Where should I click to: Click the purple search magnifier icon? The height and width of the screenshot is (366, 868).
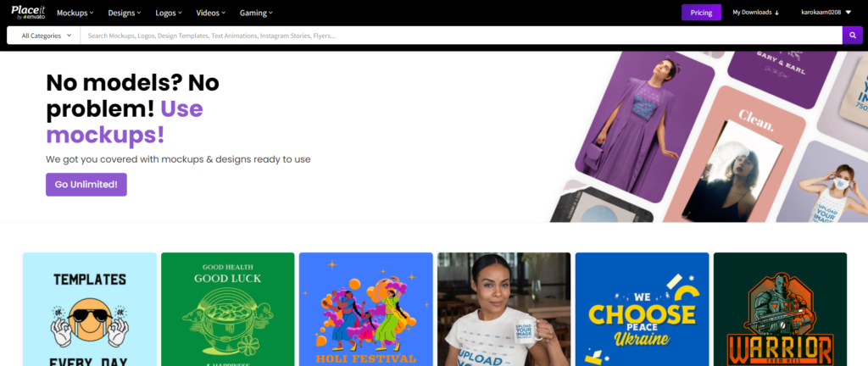tap(852, 36)
